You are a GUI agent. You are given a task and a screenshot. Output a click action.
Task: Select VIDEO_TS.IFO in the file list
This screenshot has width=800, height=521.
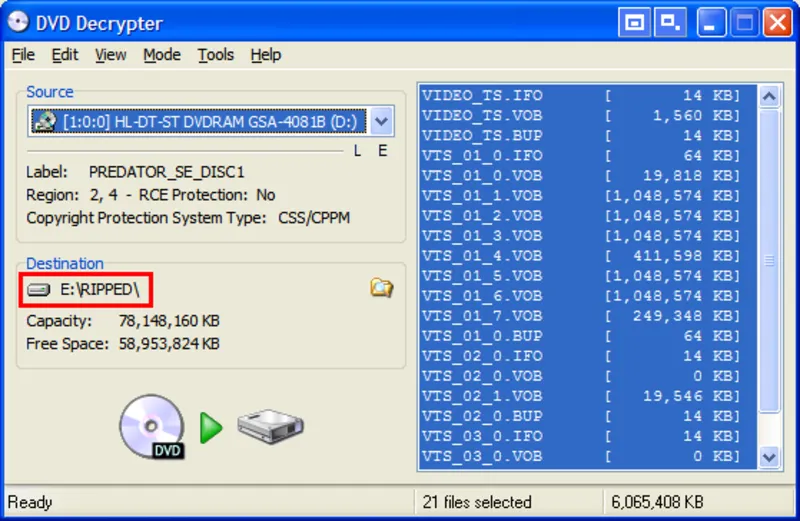tap(482, 96)
